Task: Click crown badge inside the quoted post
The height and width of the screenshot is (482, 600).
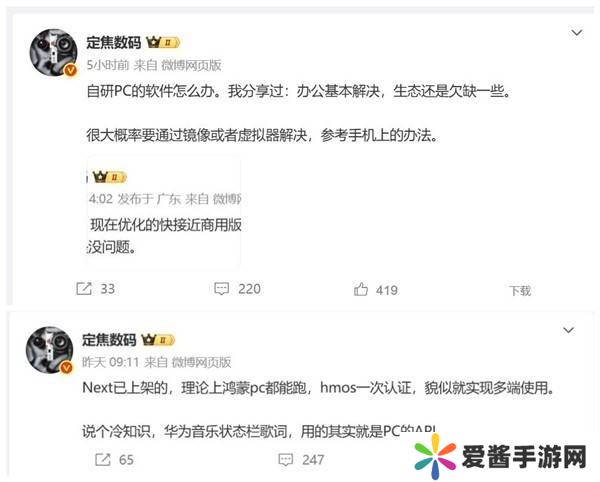Action: (x=109, y=177)
